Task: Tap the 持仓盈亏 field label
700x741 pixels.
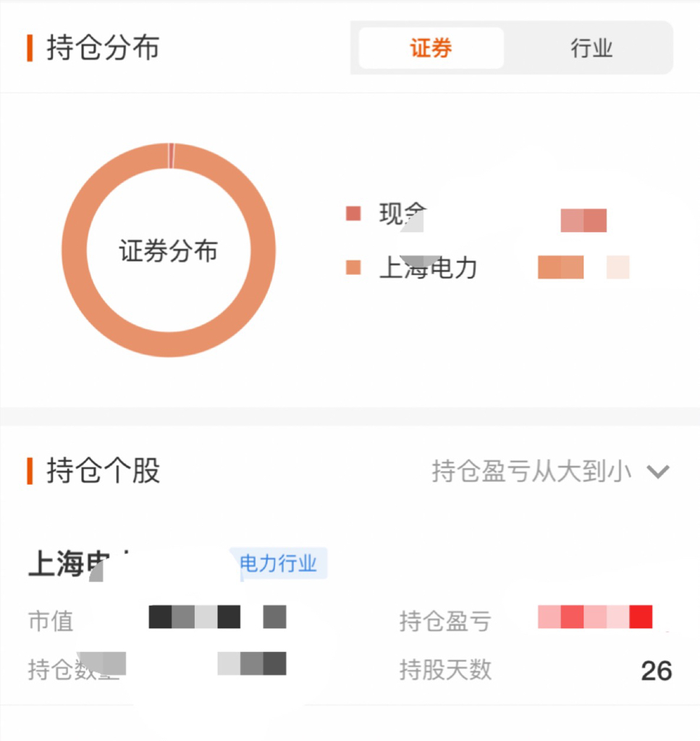Action: point(444,621)
